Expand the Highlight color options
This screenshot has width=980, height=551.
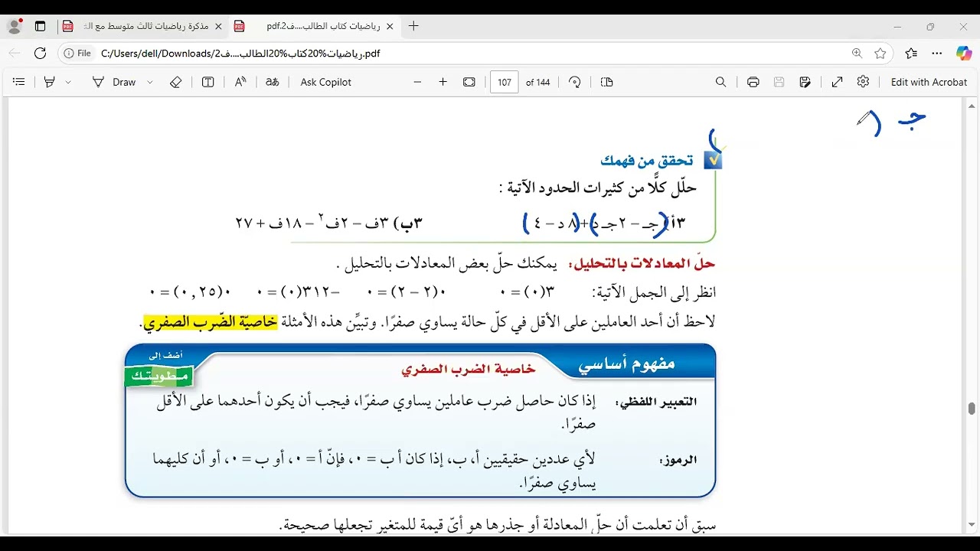[68, 82]
